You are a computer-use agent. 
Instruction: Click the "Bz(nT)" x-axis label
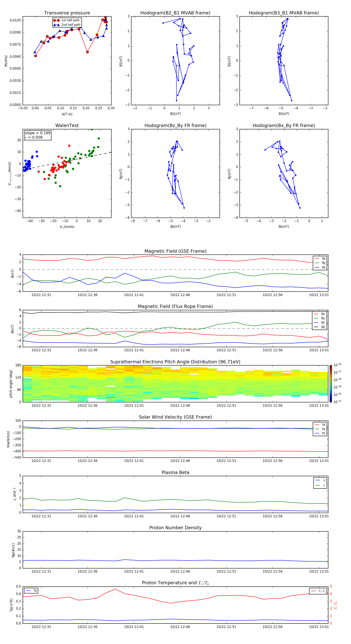175,227
